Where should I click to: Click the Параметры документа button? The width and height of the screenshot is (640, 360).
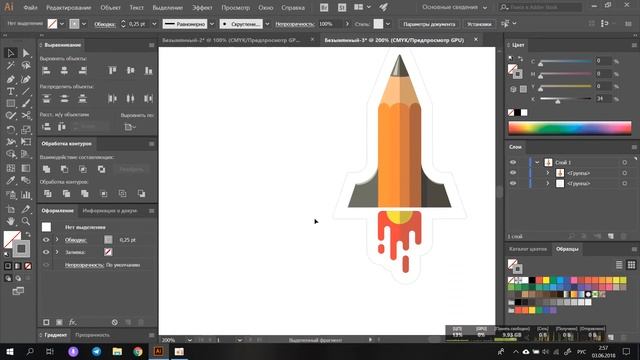pos(429,24)
